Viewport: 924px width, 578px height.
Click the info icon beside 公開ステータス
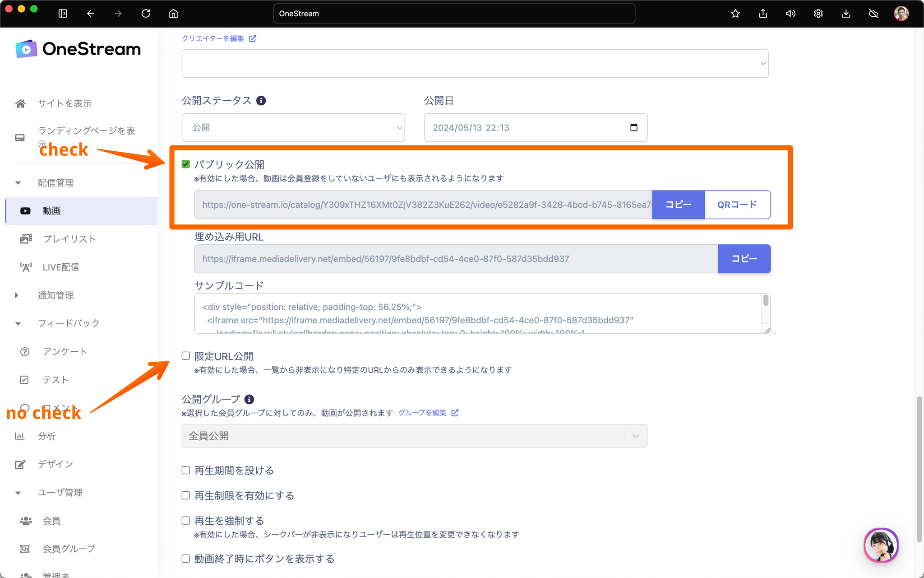261,101
